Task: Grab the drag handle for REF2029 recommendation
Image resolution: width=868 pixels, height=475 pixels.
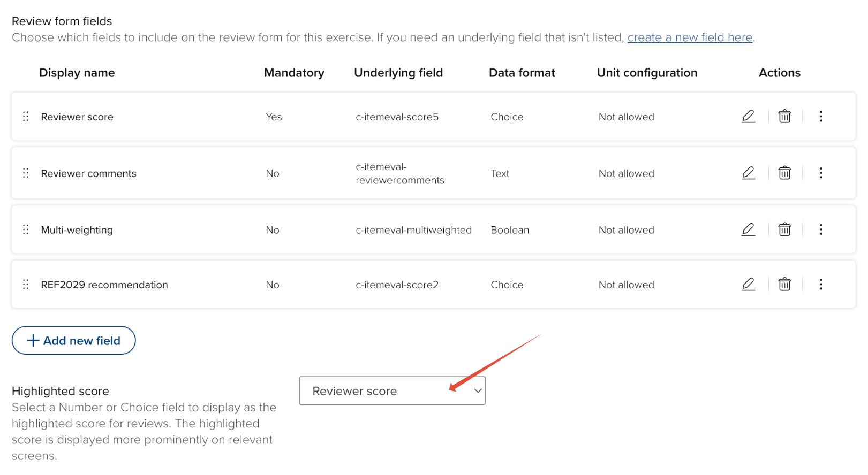Action: click(26, 285)
